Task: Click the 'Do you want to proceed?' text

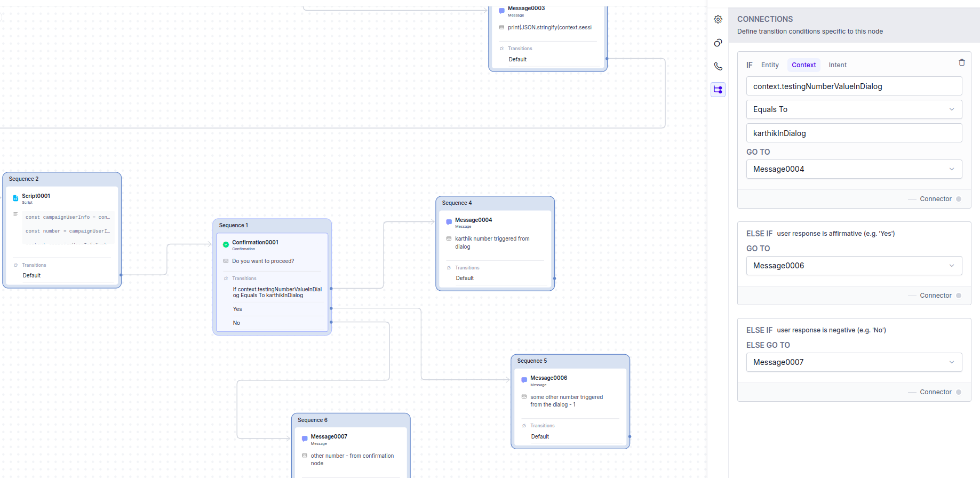Action: (x=263, y=261)
